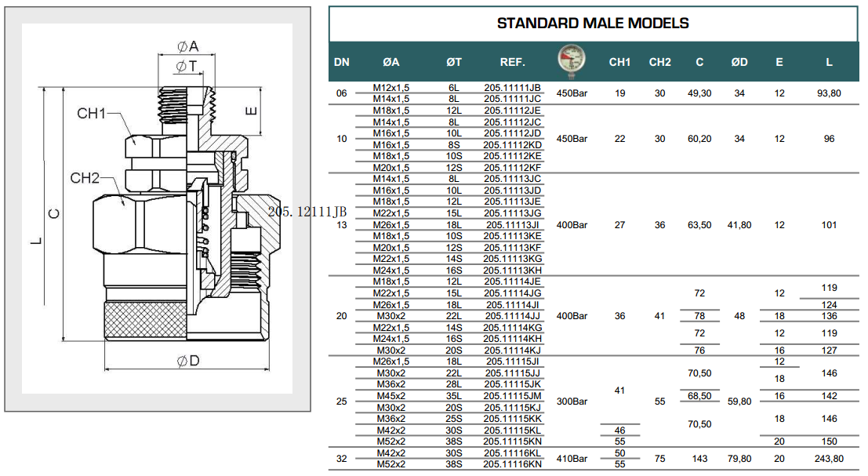Screen dimensions: 868x476
Task: Click the CH2 label on the drawing
Action: point(85,178)
